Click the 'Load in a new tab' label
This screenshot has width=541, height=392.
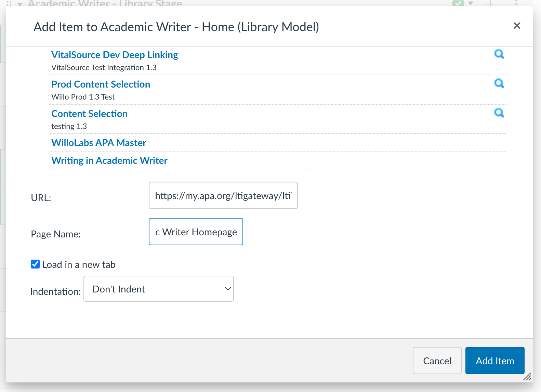79,264
